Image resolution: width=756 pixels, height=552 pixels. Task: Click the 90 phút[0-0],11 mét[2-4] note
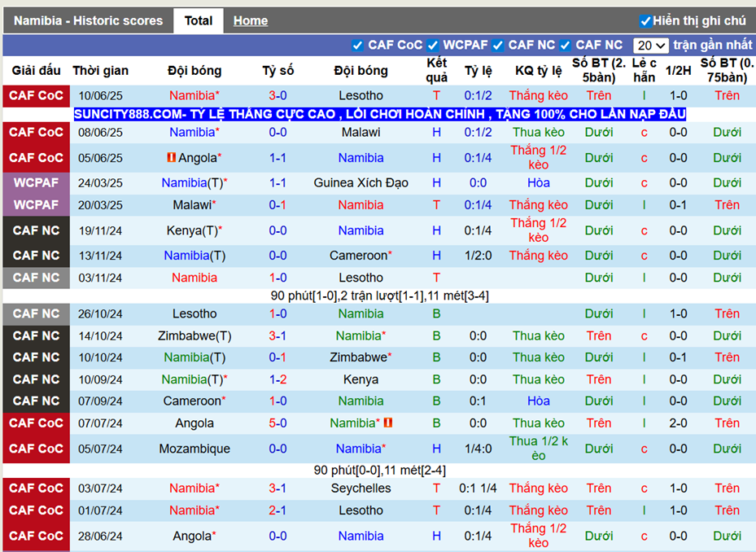(x=379, y=471)
